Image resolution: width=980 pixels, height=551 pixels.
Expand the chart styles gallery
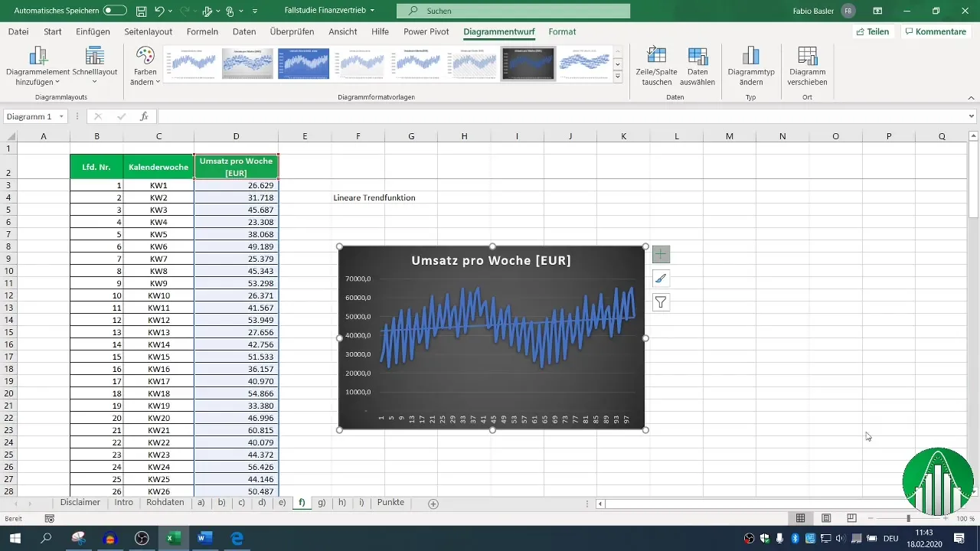pos(618,77)
